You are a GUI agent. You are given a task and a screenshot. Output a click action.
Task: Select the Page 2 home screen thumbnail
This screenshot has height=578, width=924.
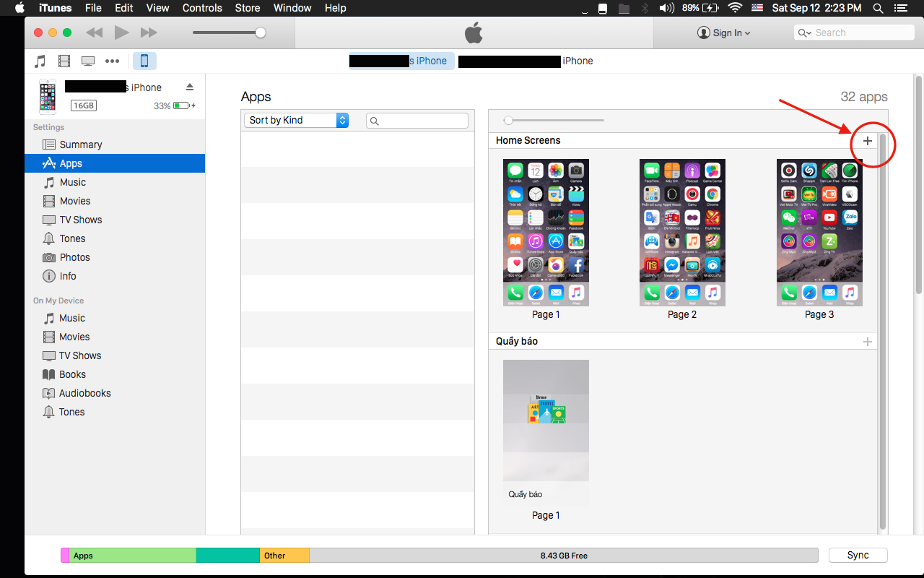[682, 232]
